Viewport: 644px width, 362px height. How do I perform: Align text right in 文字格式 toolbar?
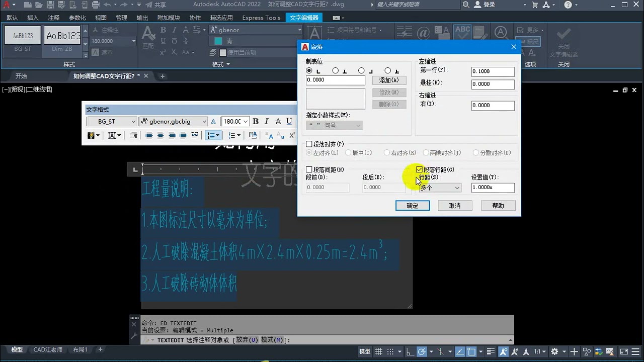172,135
